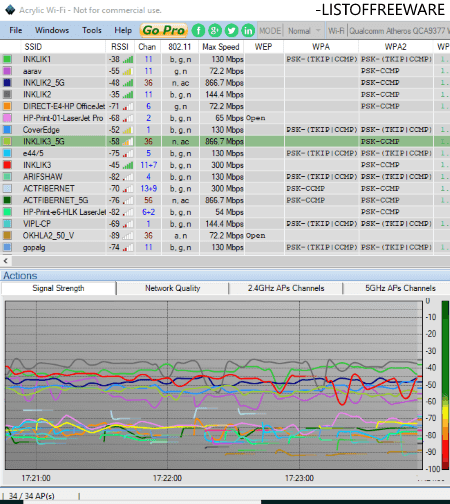Image resolution: width=450 pixels, height=504 pixels.
Task: Select the gopalg network name
Action: point(34,248)
